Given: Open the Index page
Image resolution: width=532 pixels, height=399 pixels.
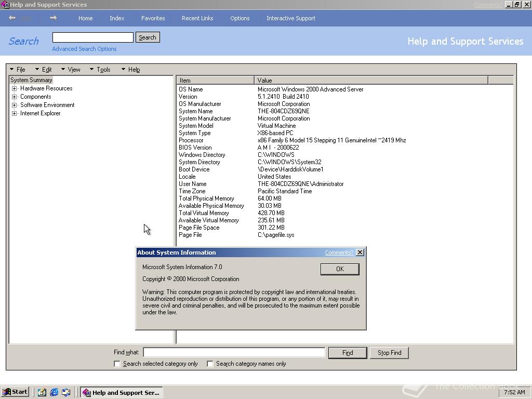Looking at the screenshot, I should tap(117, 18).
